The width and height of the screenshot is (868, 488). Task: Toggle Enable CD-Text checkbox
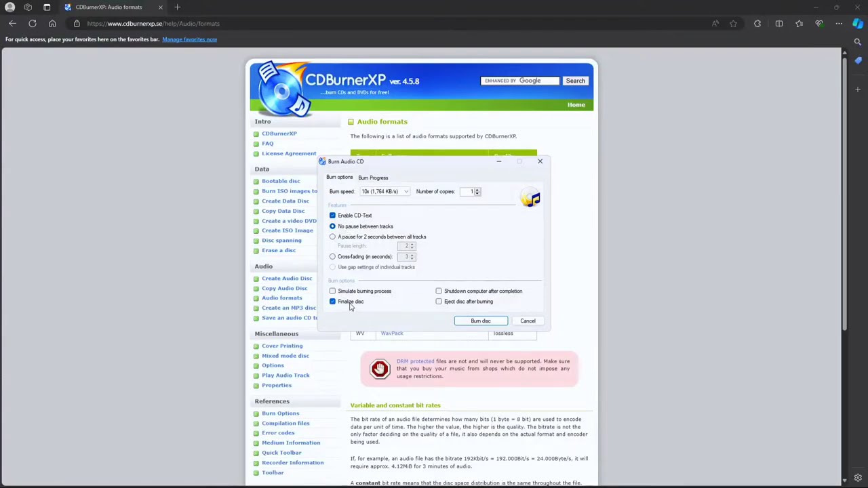click(x=332, y=216)
